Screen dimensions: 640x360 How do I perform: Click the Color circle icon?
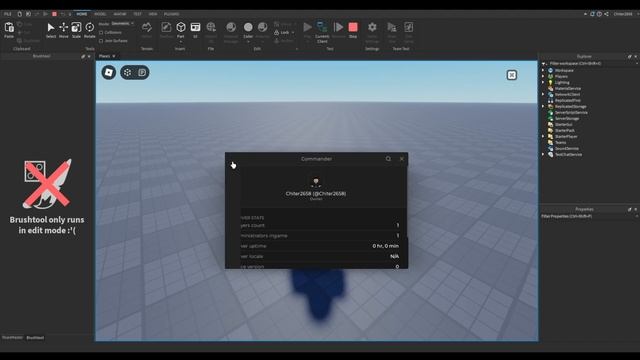tap(248, 27)
